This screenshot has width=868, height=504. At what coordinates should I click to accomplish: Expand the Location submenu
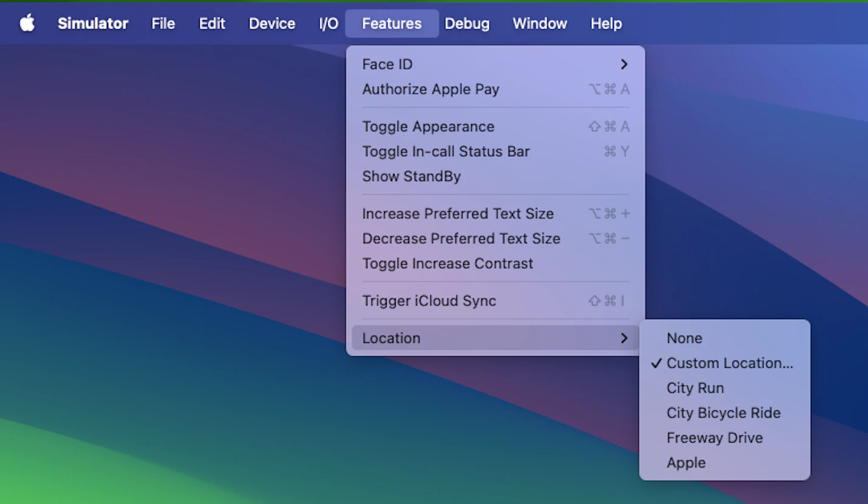(495, 338)
